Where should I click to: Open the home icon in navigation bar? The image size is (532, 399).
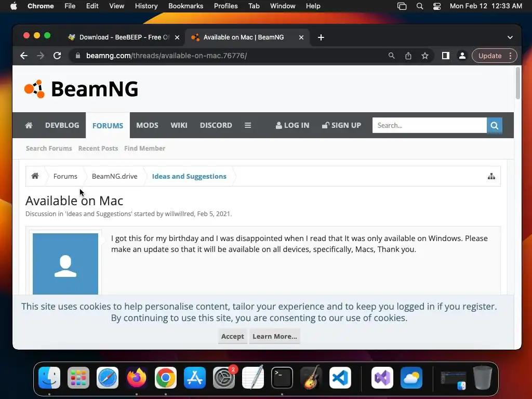point(29,125)
